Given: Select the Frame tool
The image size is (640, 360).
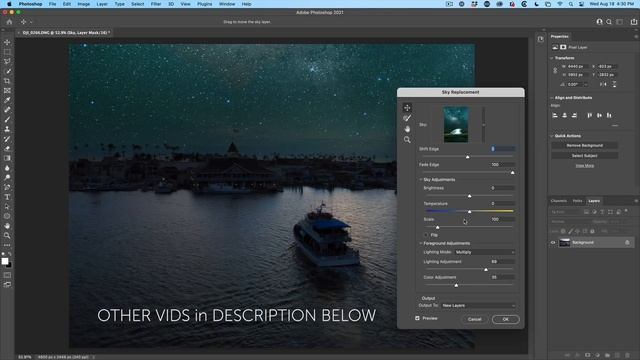Looking at the screenshot, I should pyautogui.click(x=7, y=91).
